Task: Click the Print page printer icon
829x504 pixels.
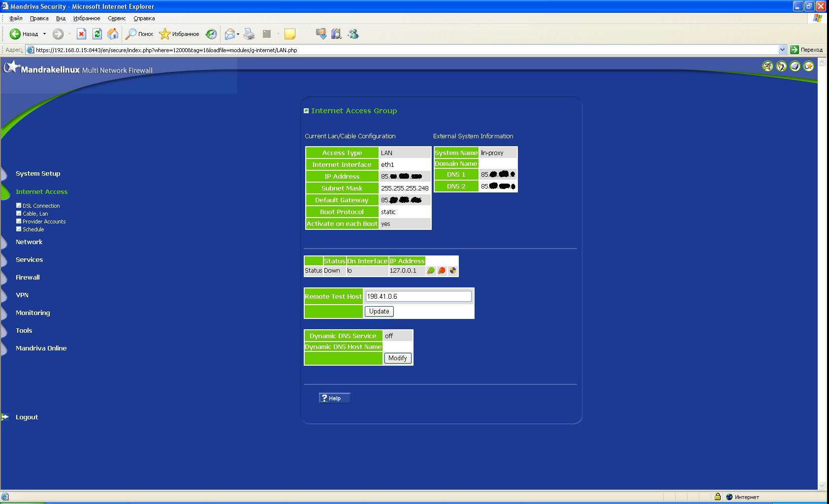Action: [250, 34]
